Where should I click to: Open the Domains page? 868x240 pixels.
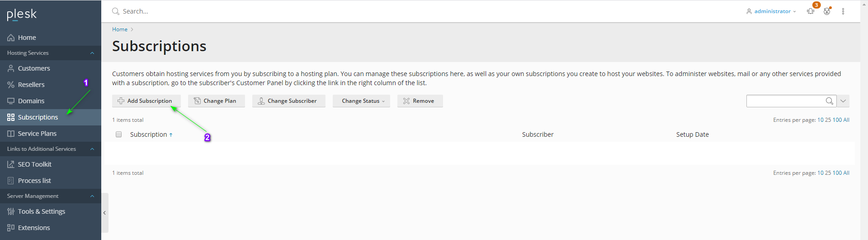[x=51, y=101]
